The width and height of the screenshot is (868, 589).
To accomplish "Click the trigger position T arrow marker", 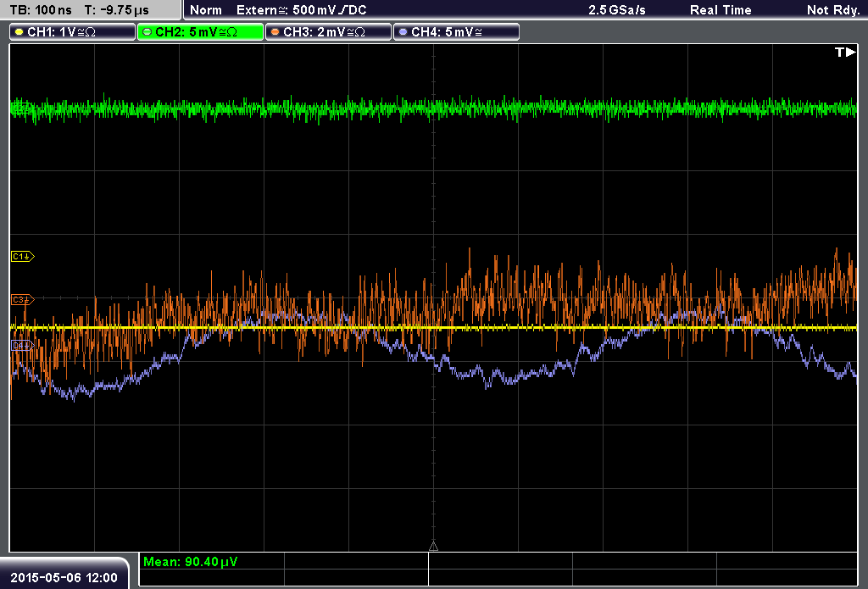I will (x=845, y=52).
